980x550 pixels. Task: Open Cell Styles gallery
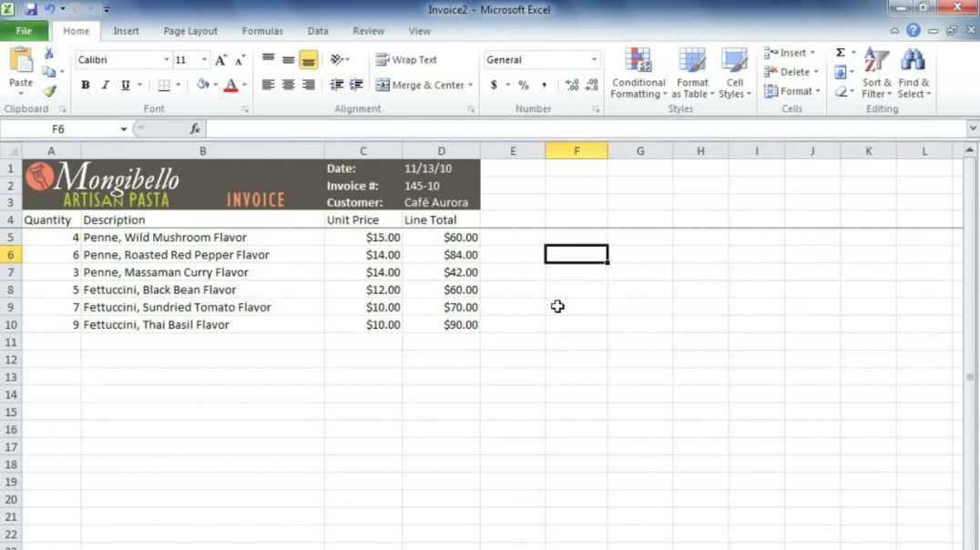734,73
